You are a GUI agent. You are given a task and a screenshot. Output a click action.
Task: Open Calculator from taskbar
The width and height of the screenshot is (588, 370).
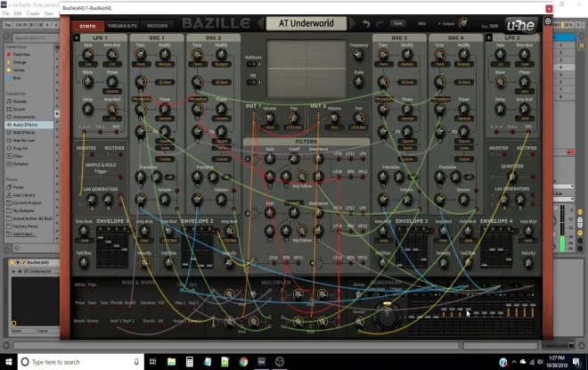tap(190, 362)
